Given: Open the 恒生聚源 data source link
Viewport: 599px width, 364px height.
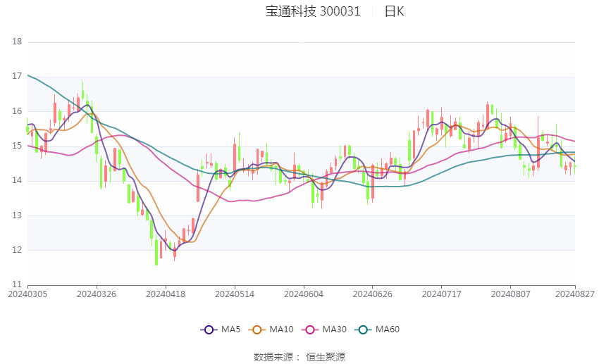Looking at the screenshot, I should [326, 357].
